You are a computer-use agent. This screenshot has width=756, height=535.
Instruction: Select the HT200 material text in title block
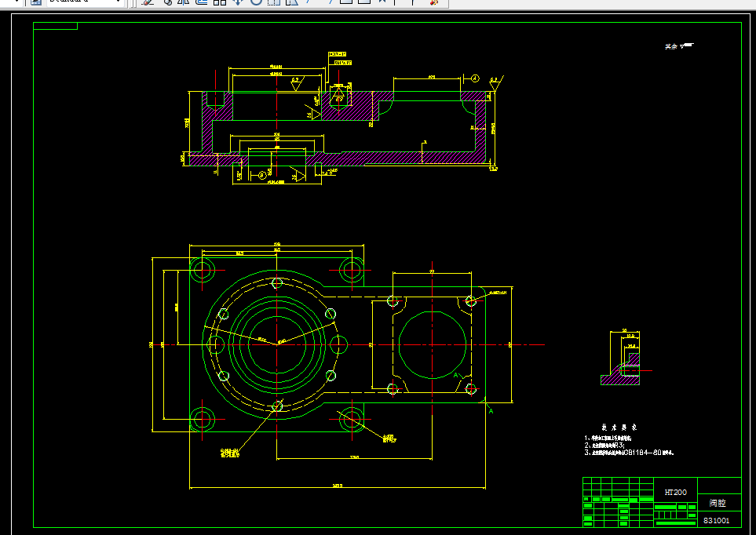(x=675, y=492)
